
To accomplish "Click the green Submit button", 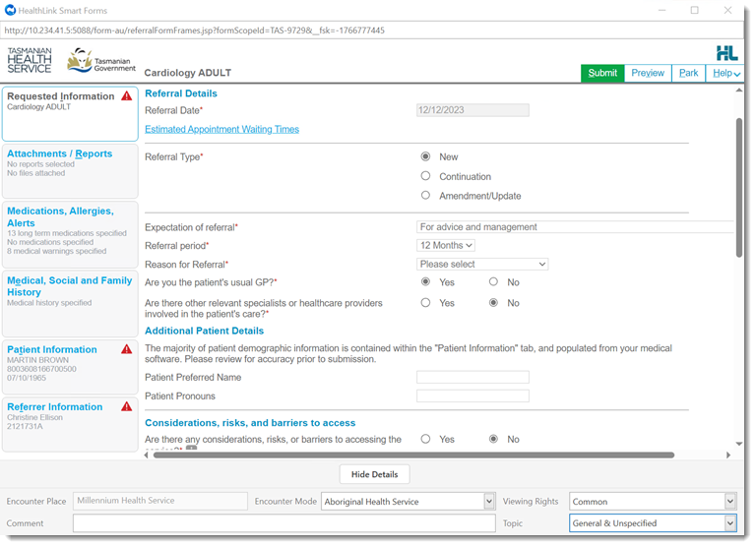I will tap(602, 73).
